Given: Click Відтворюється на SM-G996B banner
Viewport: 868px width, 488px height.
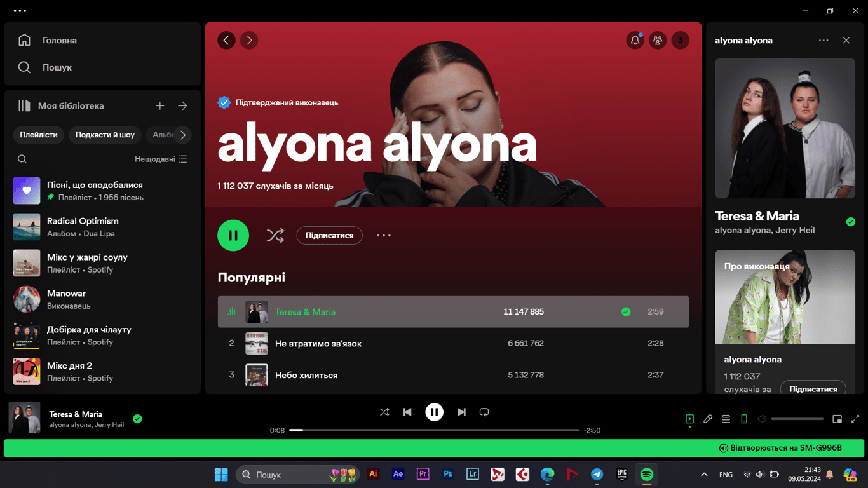Looking at the screenshot, I should (780, 448).
